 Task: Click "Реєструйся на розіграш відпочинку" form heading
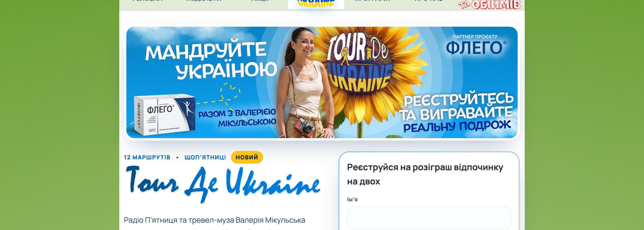[x=425, y=174]
